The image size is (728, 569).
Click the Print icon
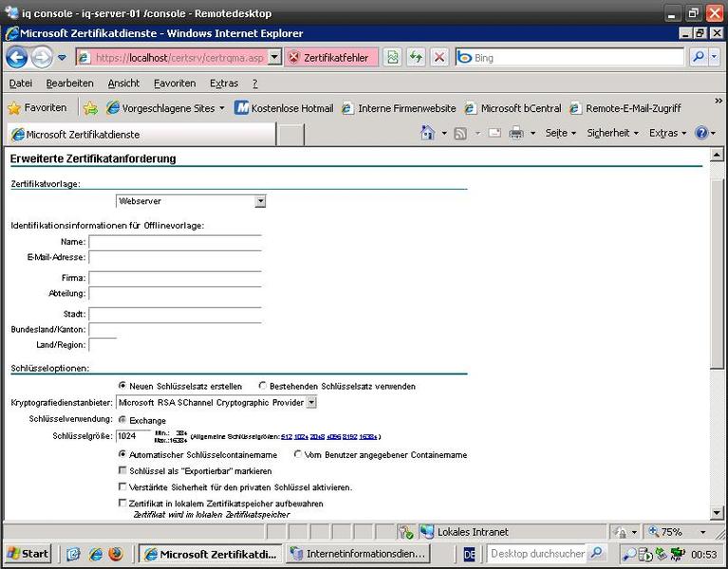(x=515, y=134)
